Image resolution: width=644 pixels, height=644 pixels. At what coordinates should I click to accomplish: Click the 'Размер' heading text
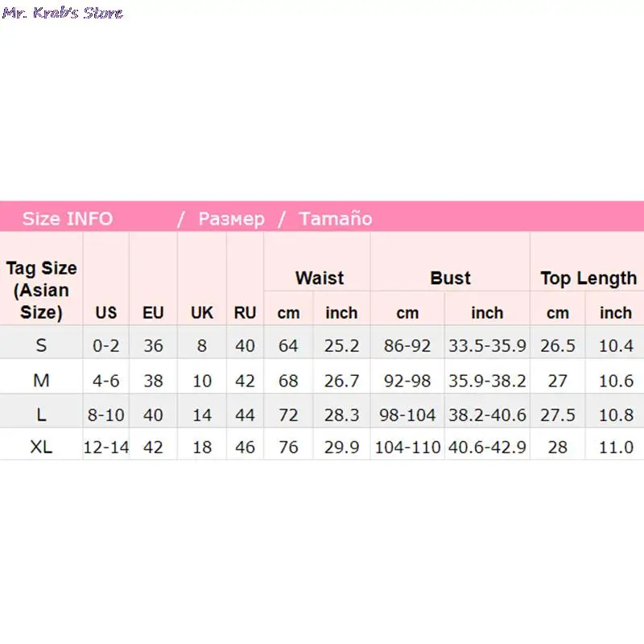(231, 219)
